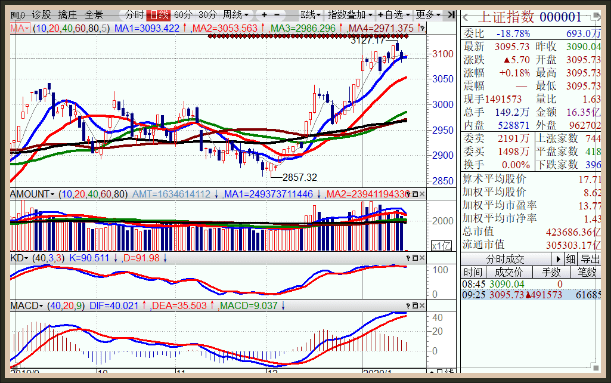
Task: Click the 导出 export button
Action: pos(590,259)
